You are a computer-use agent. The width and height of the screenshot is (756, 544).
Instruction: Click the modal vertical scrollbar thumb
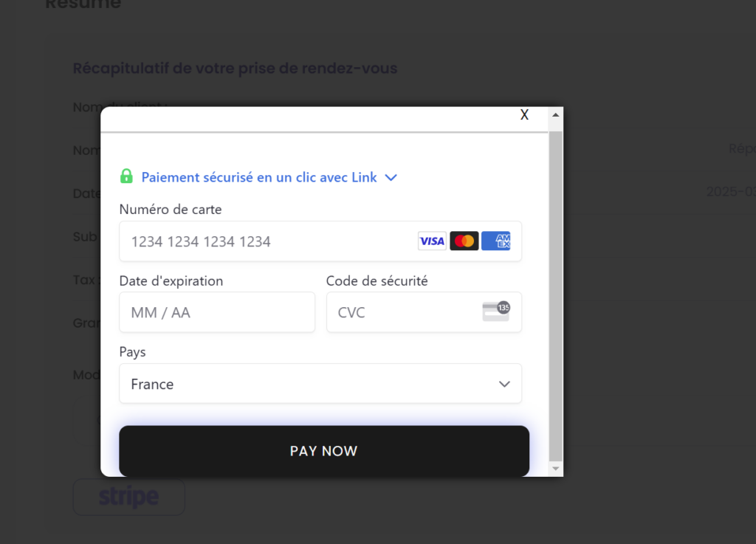[x=555, y=296]
